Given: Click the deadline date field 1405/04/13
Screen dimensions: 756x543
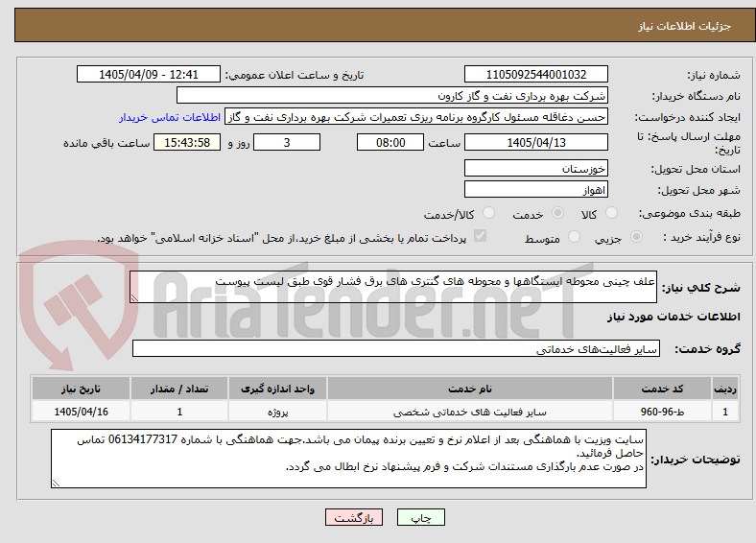Looking at the screenshot, I should 535,142.
